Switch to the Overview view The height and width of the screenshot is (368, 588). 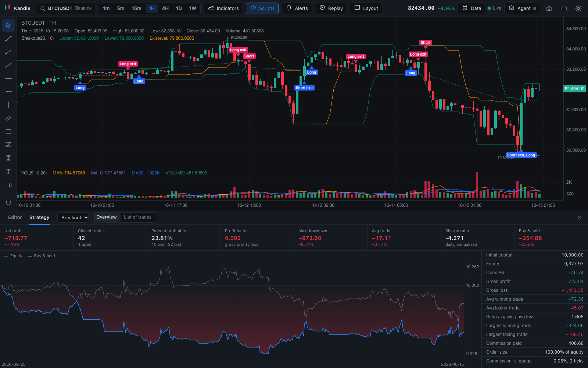(x=107, y=217)
